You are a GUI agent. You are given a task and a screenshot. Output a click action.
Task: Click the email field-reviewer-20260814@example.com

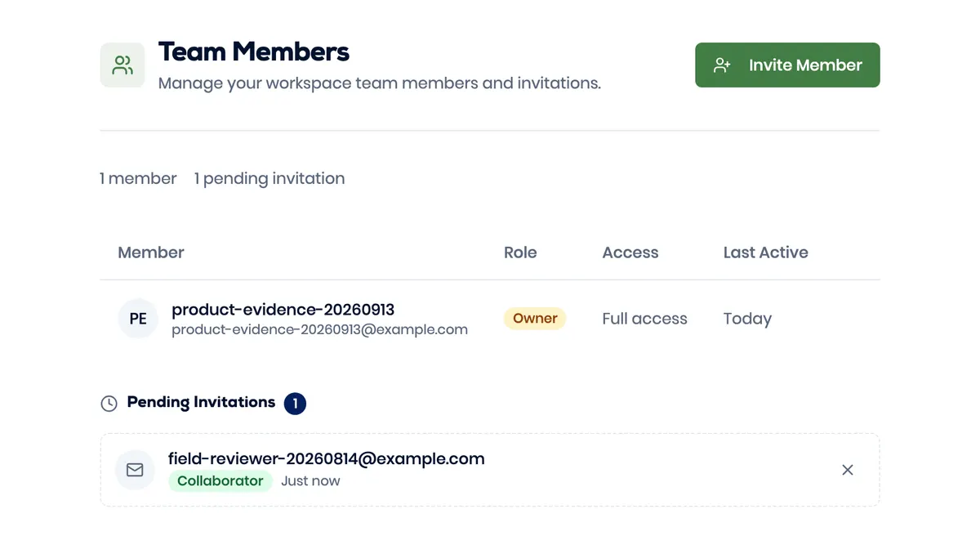pyautogui.click(x=327, y=459)
